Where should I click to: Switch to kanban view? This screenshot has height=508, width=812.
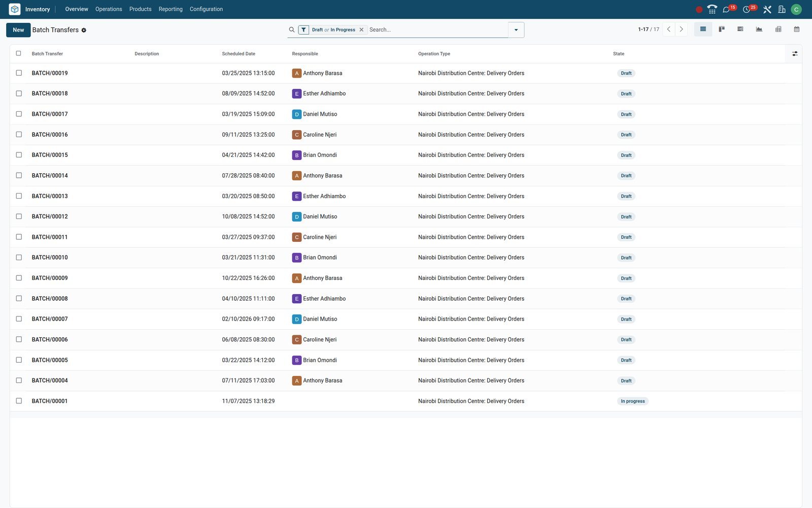(x=722, y=29)
